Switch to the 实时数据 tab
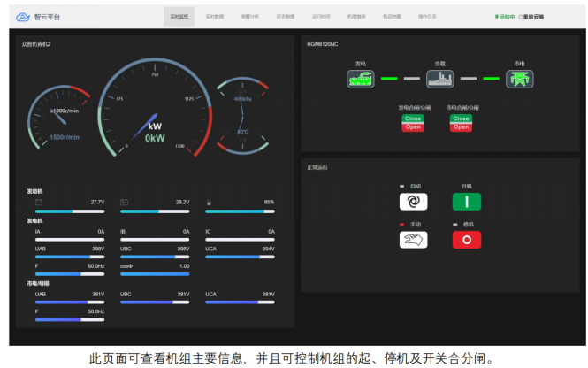 point(215,16)
